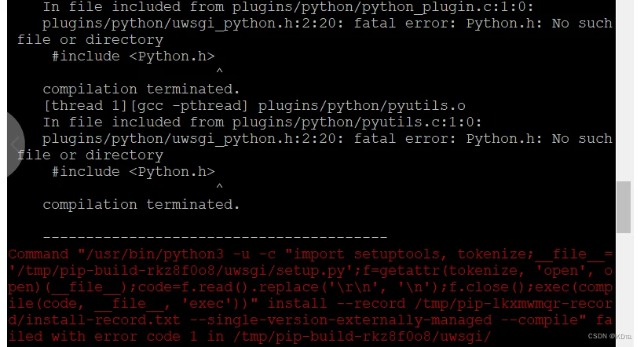Click the scrollbar track above the thumb
This screenshot has height=347, width=644.
[x=624, y=90]
